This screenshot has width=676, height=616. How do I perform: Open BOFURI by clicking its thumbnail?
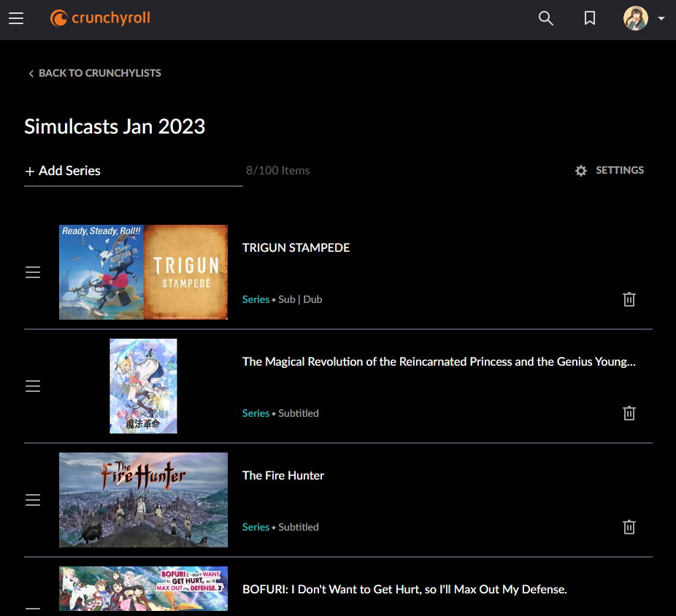pyautogui.click(x=143, y=588)
